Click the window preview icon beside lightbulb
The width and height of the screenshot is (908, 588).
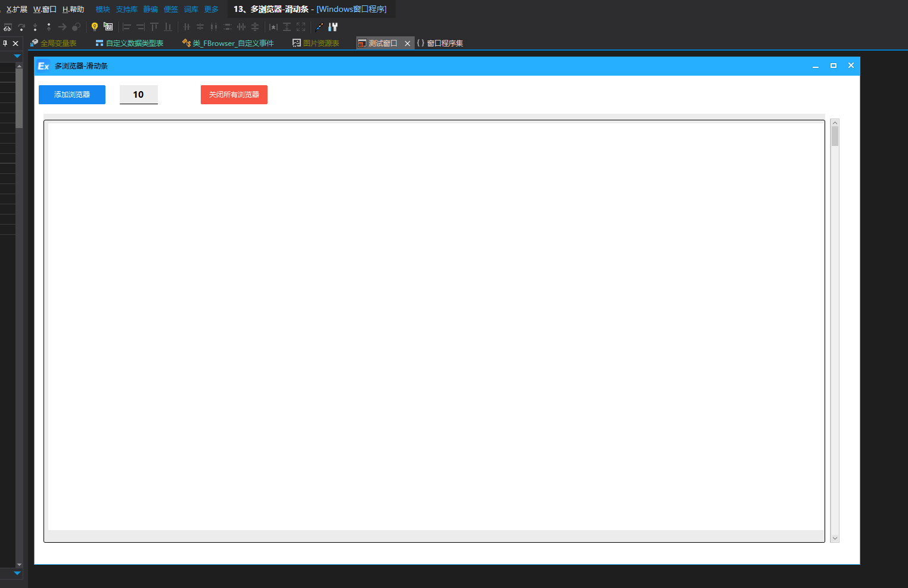[x=108, y=26]
